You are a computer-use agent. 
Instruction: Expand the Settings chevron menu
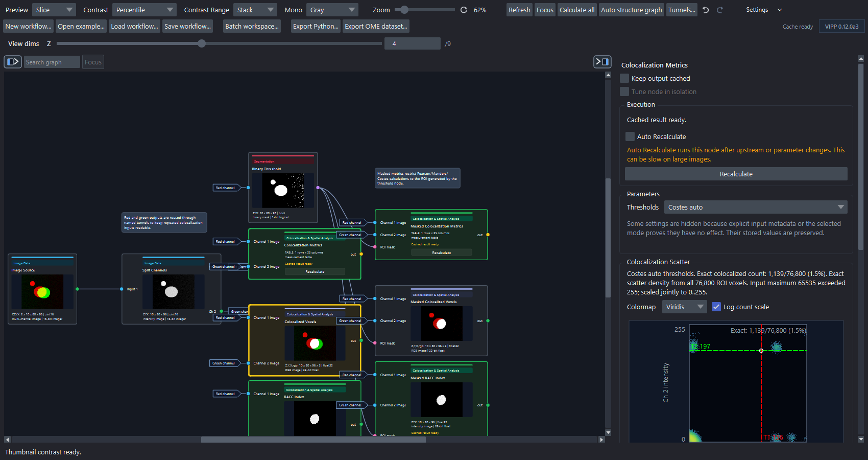point(780,10)
